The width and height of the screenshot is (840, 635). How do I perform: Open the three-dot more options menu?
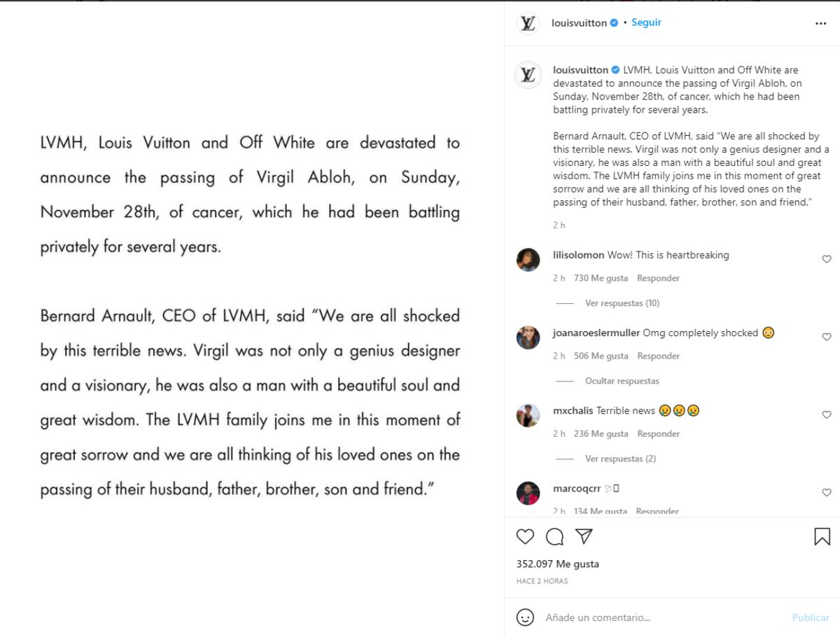(820, 23)
